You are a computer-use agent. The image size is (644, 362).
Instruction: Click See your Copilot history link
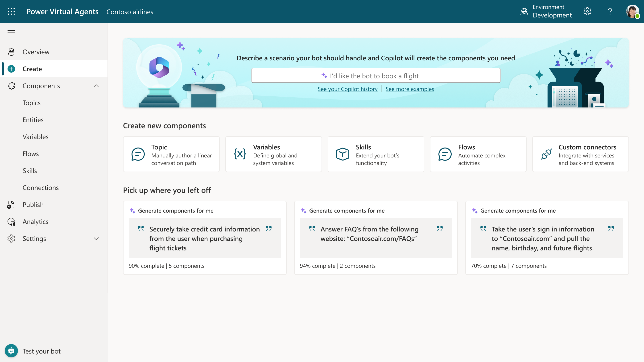click(x=347, y=89)
